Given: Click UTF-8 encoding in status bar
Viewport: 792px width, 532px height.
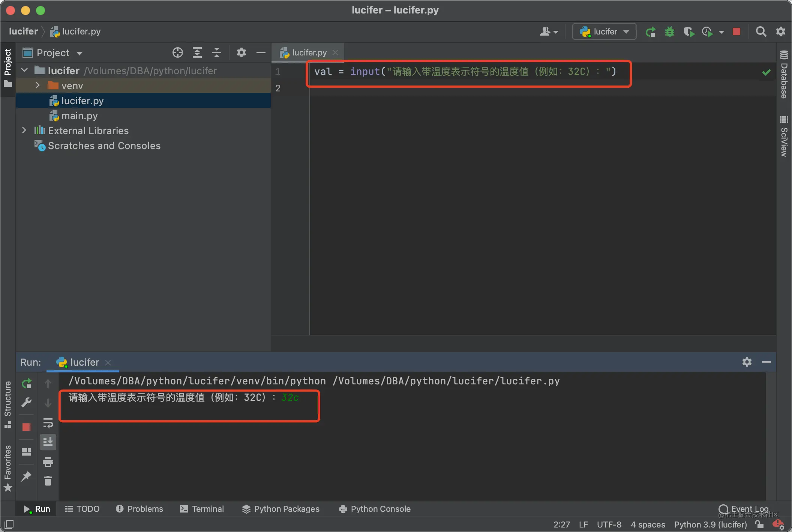Looking at the screenshot, I should (609, 525).
